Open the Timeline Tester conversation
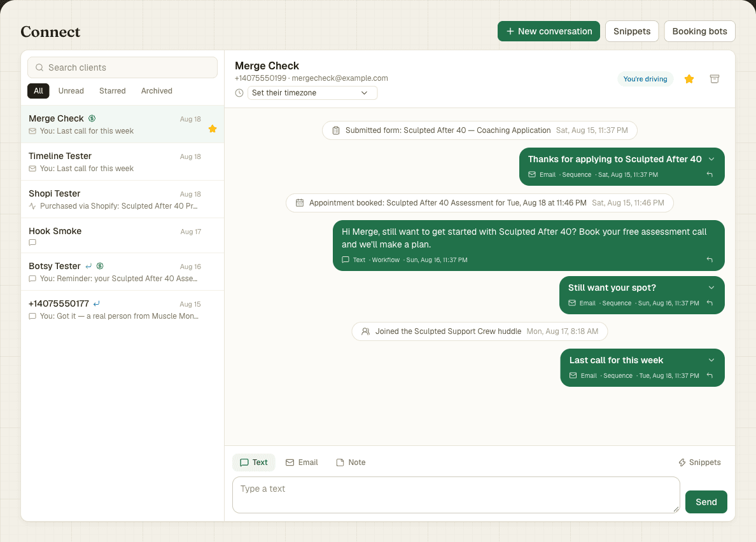756x542 pixels. click(x=122, y=162)
